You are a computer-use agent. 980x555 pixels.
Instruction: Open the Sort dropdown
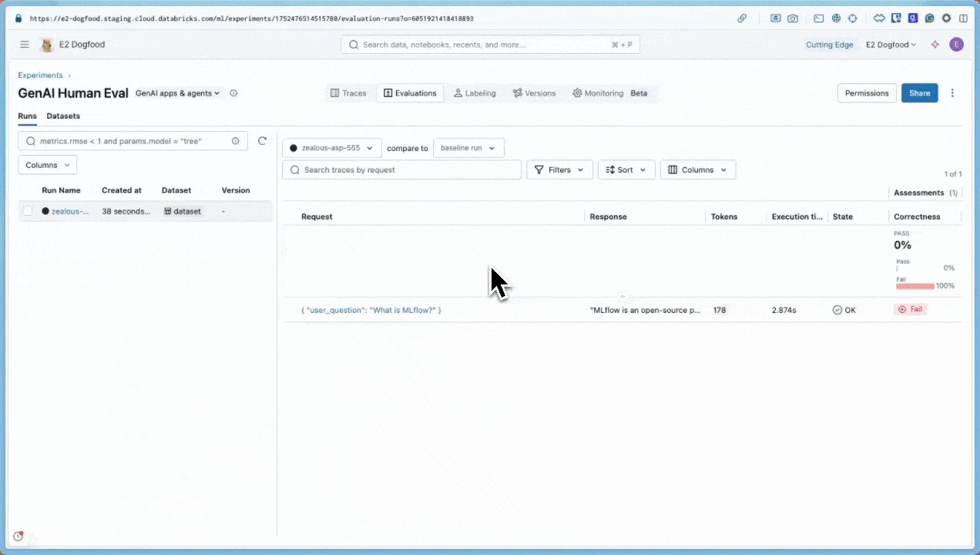[x=626, y=170]
